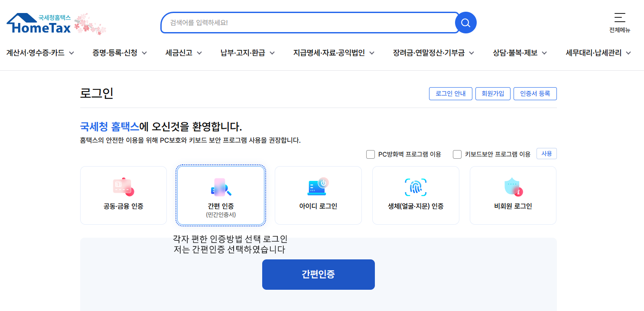Select the 공동·금융 인증 login tile
This screenshot has height=311, width=644.
tap(123, 195)
